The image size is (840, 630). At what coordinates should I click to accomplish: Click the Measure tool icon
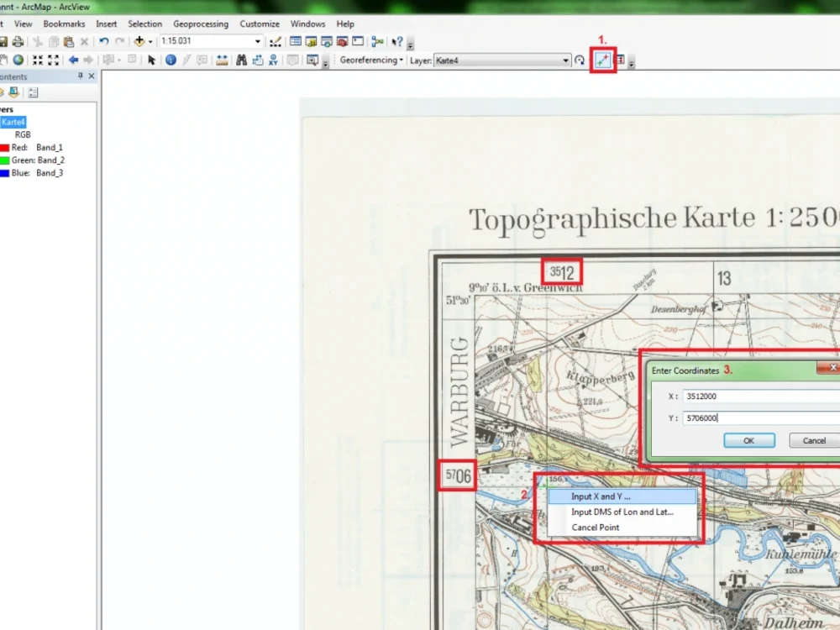click(221, 60)
